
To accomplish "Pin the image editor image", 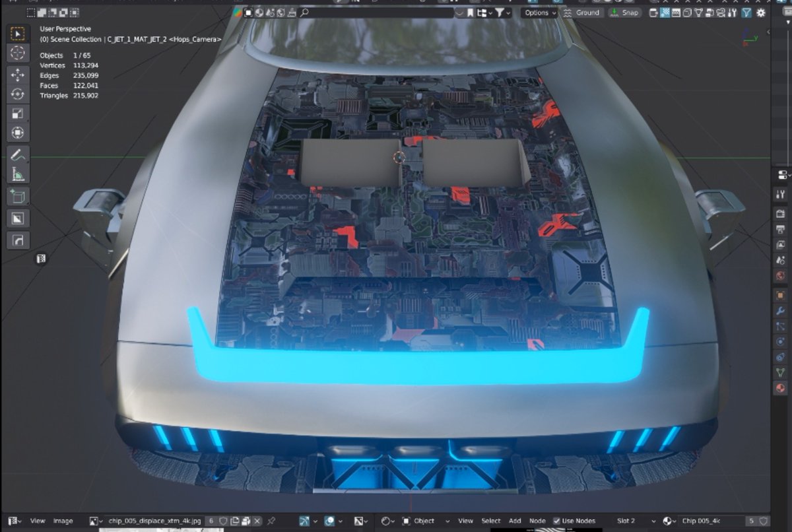I will tap(271, 521).
